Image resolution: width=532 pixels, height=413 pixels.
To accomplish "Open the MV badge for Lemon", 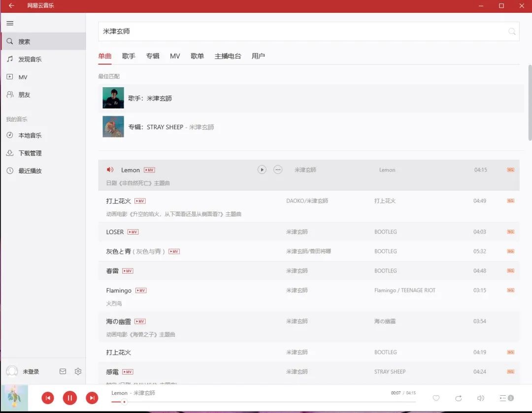I will pos(149,170).
